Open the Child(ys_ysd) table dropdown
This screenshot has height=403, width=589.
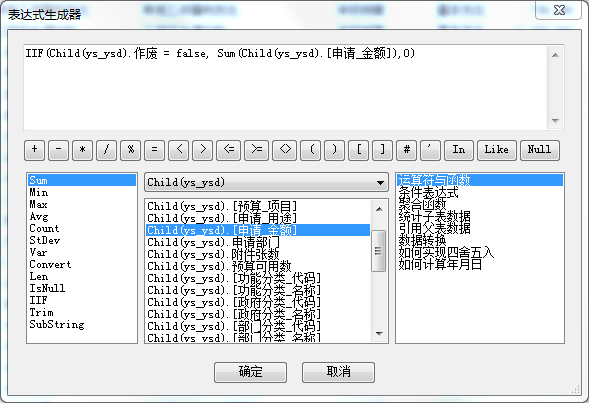point(266,183)
